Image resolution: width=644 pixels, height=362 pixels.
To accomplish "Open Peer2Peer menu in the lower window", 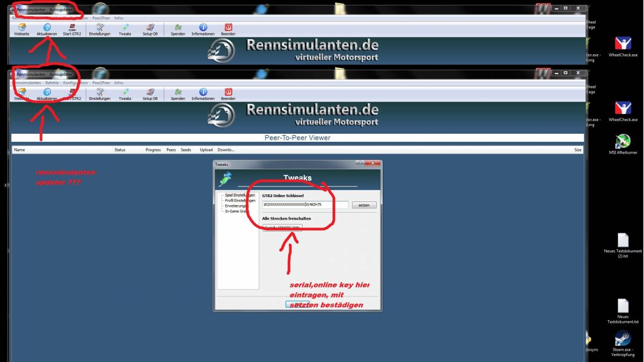I will click(101, 83).
